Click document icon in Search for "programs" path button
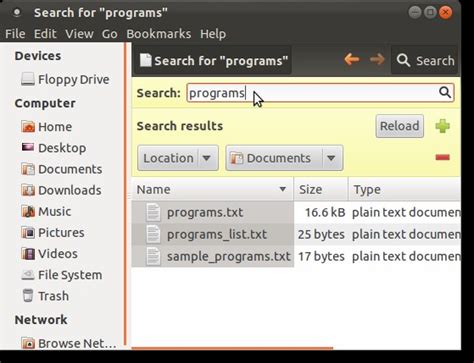 tap(145, 60)
